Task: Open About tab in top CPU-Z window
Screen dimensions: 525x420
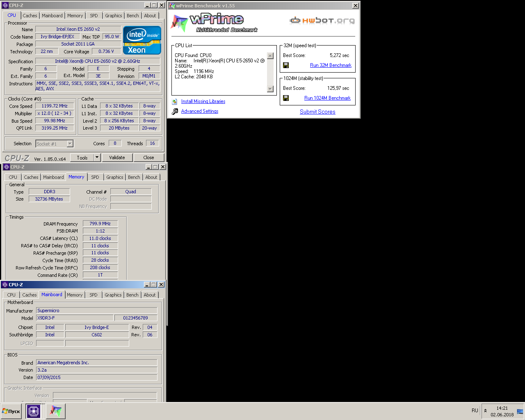Action: [x=150, y=16]
